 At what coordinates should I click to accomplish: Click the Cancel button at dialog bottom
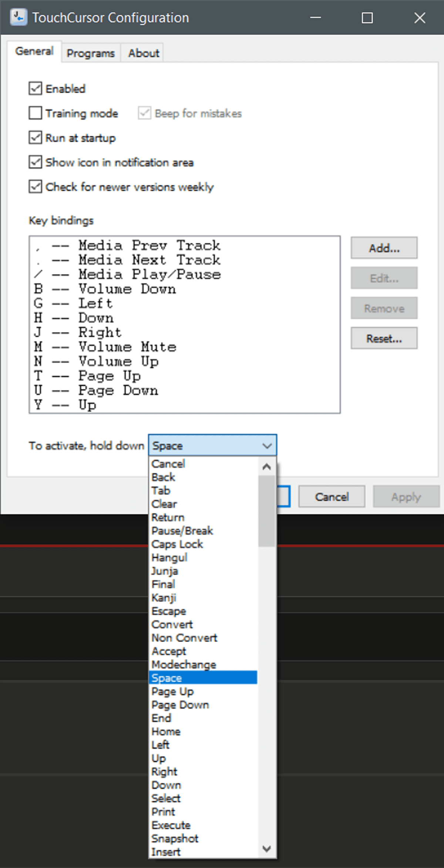(332, 497)
